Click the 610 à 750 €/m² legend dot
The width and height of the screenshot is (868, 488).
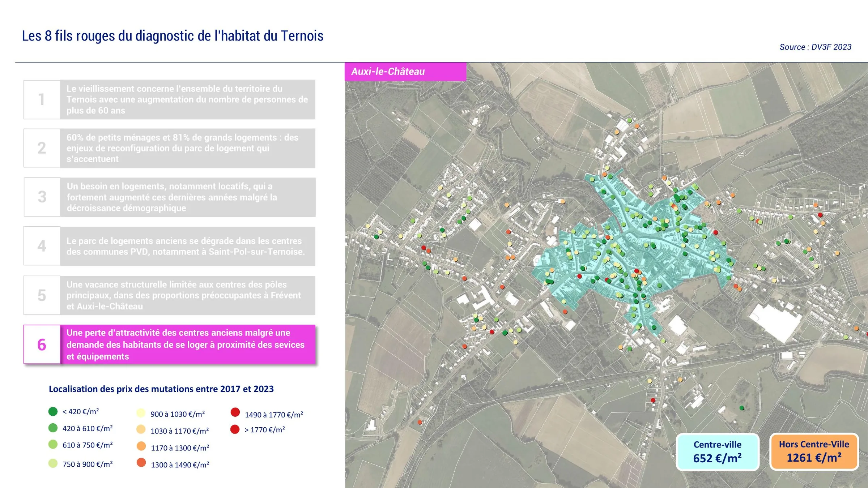pyautogui.click(x=53, y=444)
